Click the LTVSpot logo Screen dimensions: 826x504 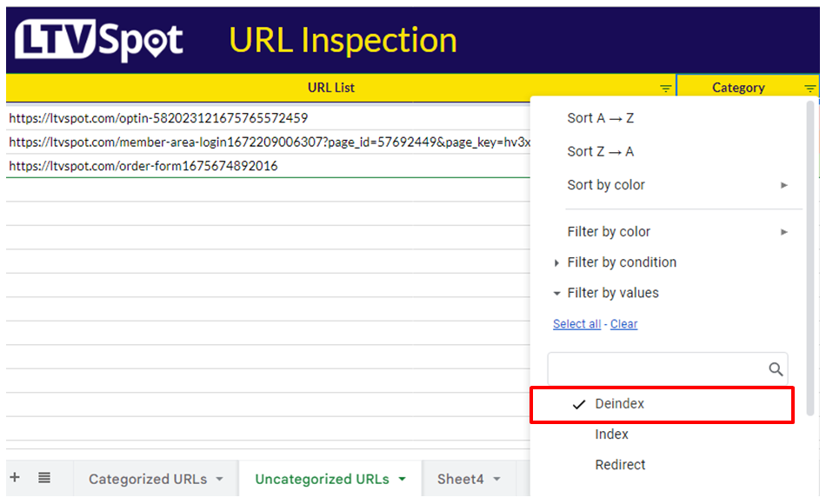point(98,41)
